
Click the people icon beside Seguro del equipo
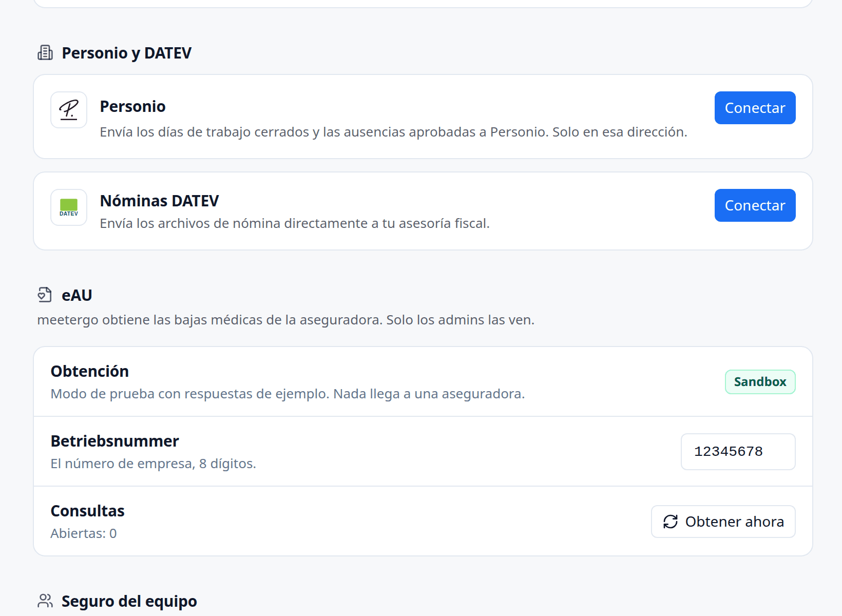(x=45, y=601)
